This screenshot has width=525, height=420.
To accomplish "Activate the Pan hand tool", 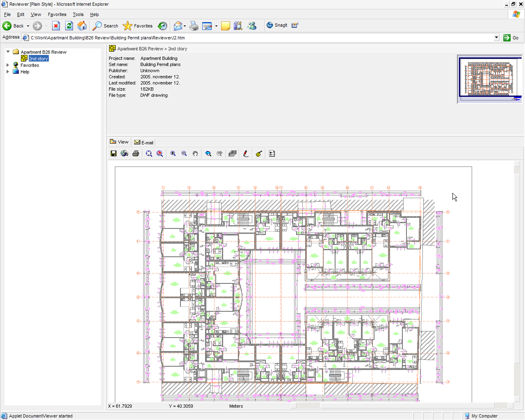I will coord(195,153).
